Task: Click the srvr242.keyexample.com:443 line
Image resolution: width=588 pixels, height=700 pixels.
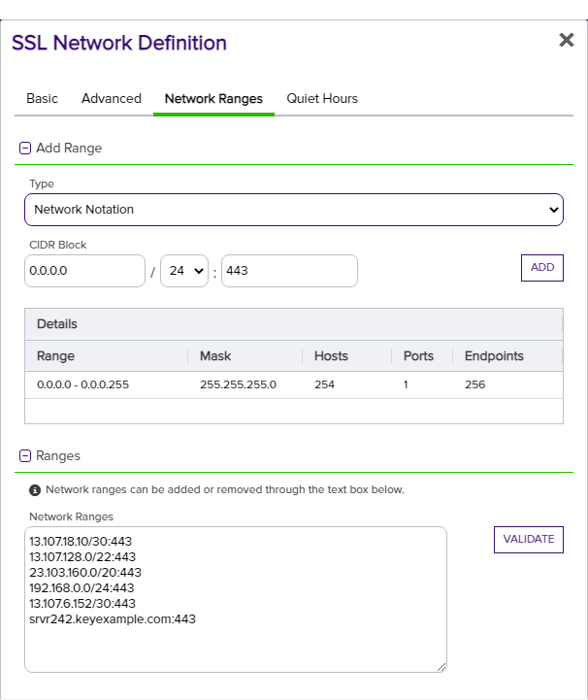Action: point(113,619)
